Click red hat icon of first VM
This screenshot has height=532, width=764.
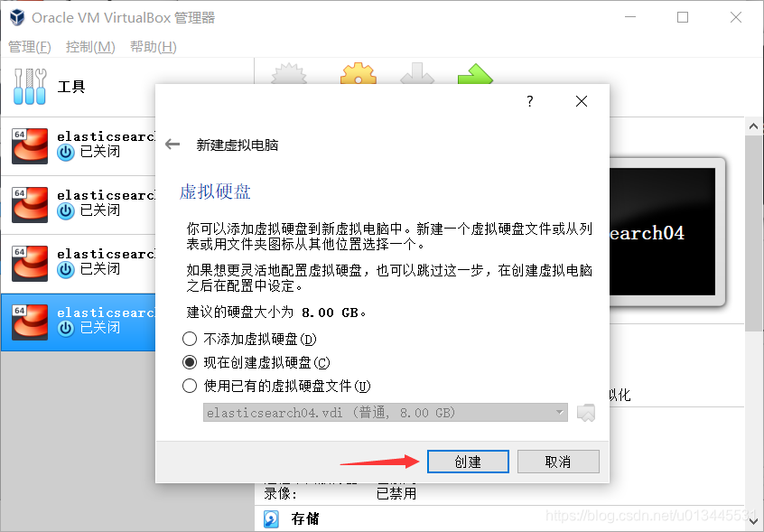point(30,146)
